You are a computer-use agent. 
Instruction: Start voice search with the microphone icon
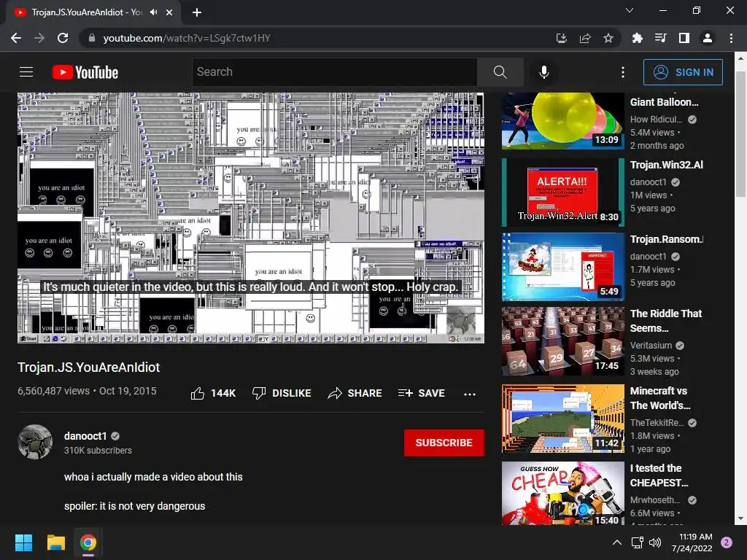[543, 72]
